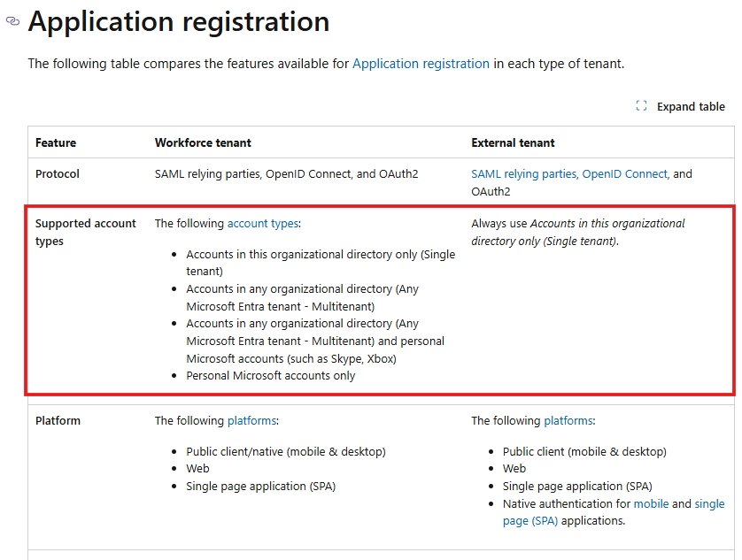Open the mobile link under Native authentication
The image size is (742, 560).
point(651,503)
